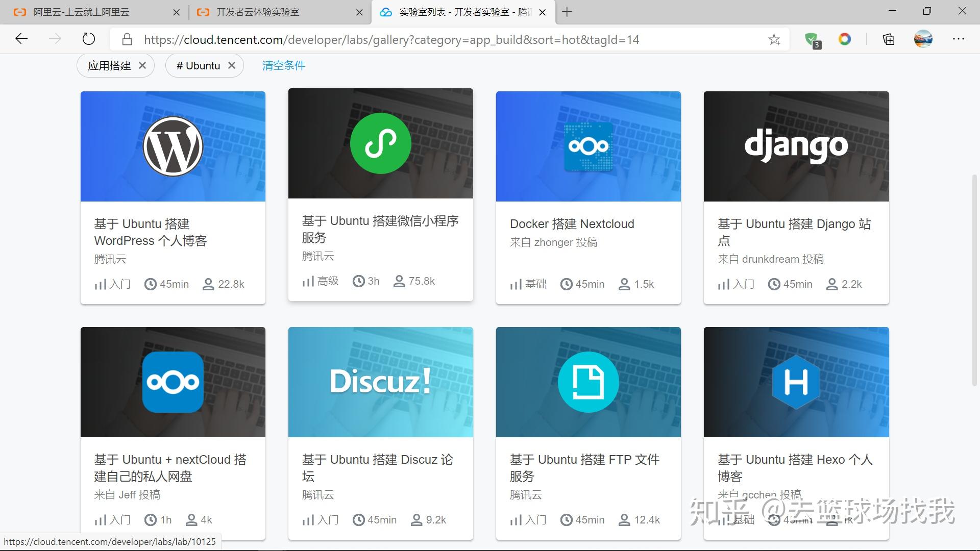Click the forward navigation arrow
The width and height of the screenshot is (980, 551).
tap(55, 39)
